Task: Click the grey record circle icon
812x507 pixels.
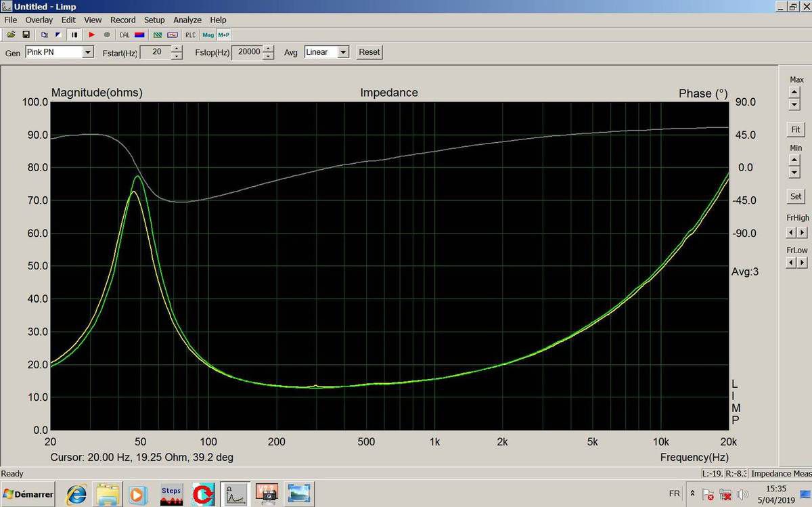Action: 107,35
